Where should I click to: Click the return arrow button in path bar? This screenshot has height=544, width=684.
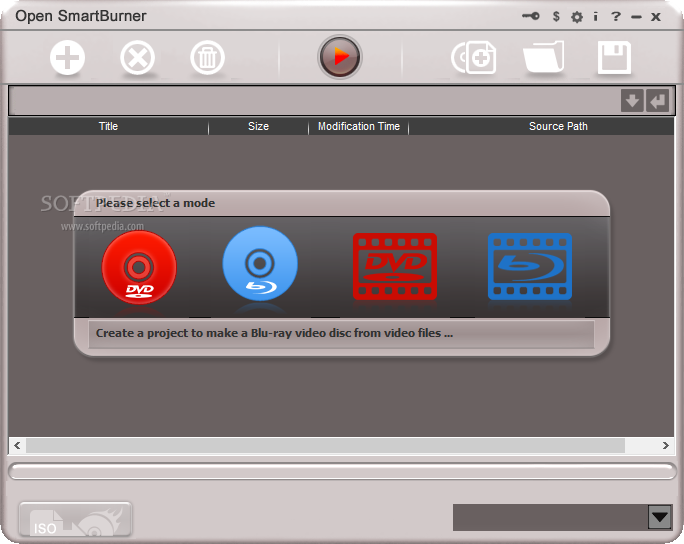point(657,101)
